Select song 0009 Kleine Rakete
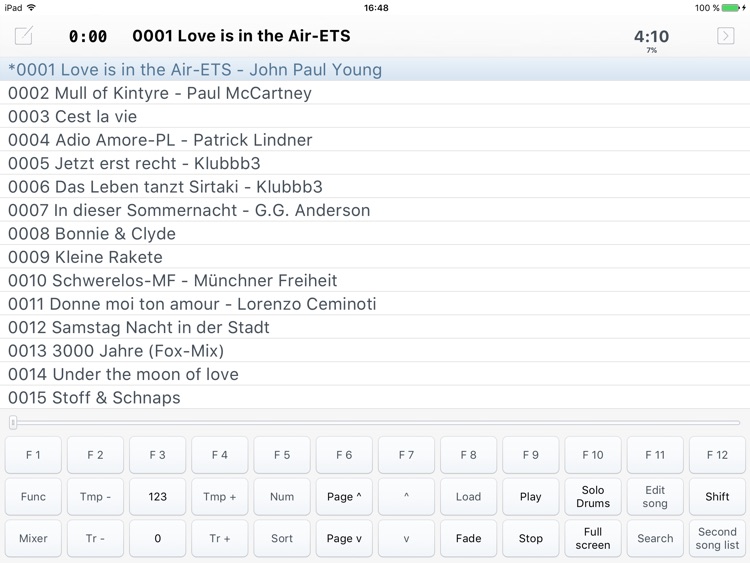The image size is (750, 563). [375, 257]
